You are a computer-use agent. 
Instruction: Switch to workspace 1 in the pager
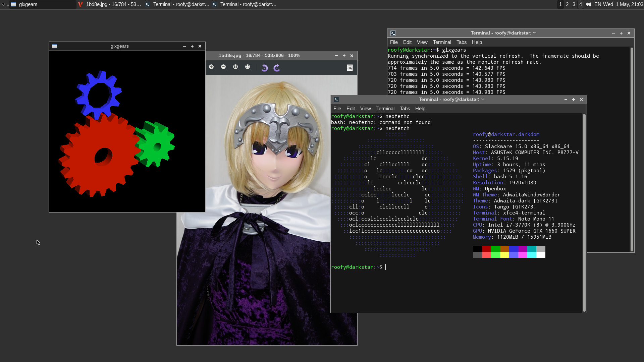tap(560, 4)
